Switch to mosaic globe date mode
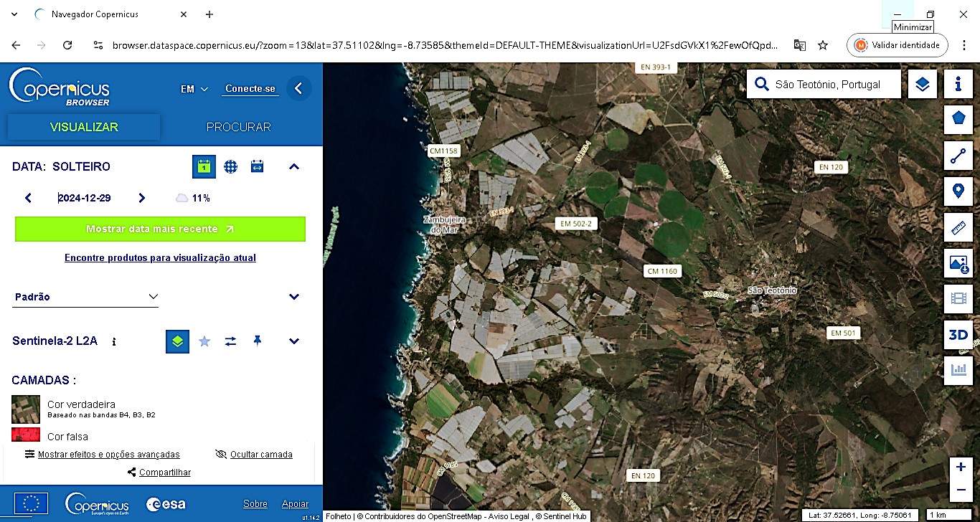 [x=230, y=166]
